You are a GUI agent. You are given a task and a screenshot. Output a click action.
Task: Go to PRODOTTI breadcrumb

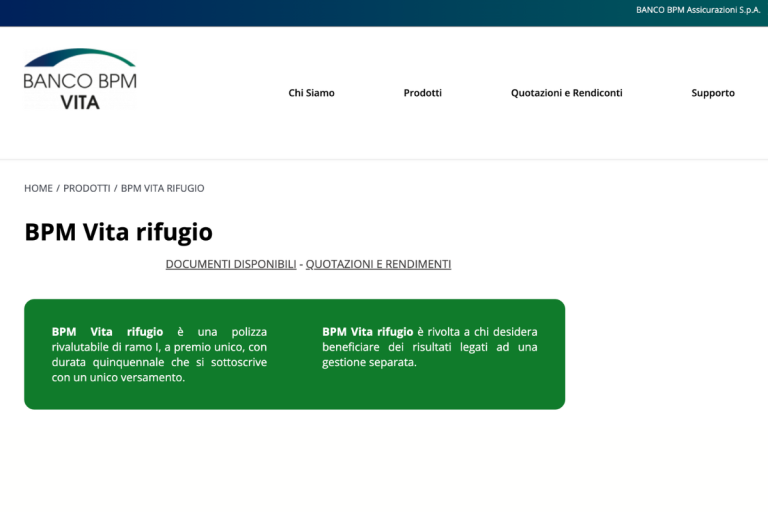pyautogui.click(x=87, y=188)
